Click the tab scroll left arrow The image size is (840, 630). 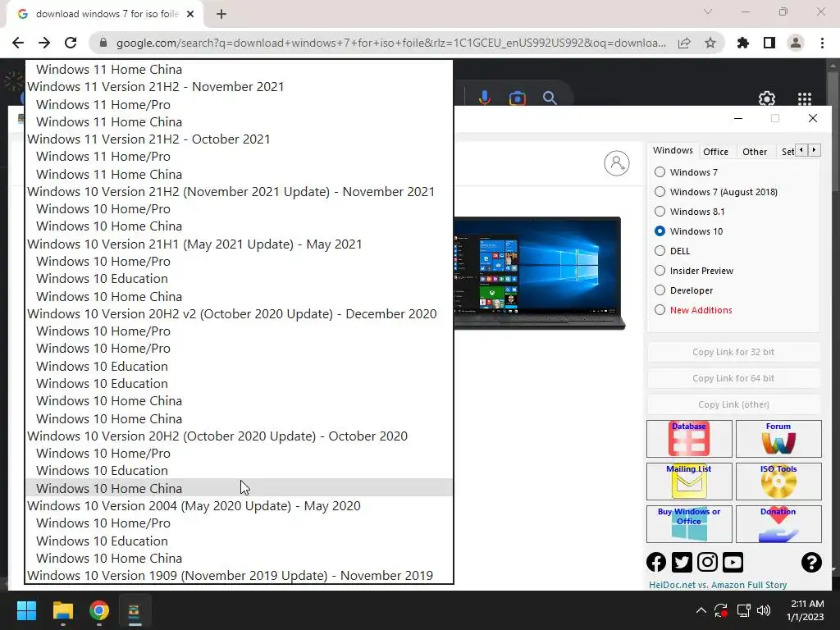801,150
